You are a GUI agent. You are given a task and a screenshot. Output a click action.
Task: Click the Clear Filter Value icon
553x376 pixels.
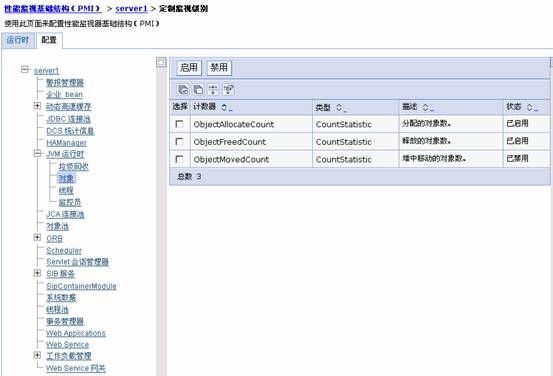(229, 90)
